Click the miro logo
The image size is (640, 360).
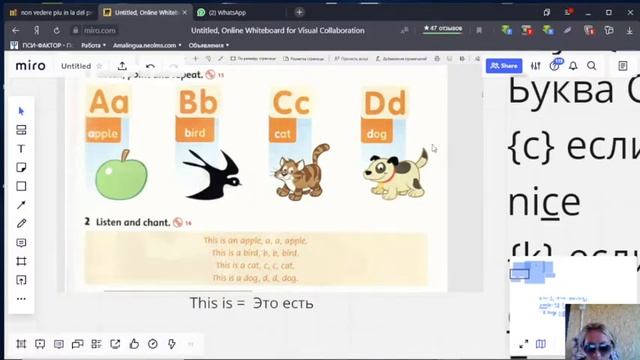(31, 66)
